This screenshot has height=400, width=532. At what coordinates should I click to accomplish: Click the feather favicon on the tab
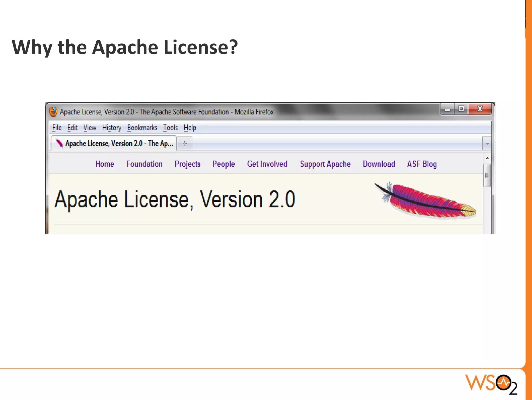(59, 143)
